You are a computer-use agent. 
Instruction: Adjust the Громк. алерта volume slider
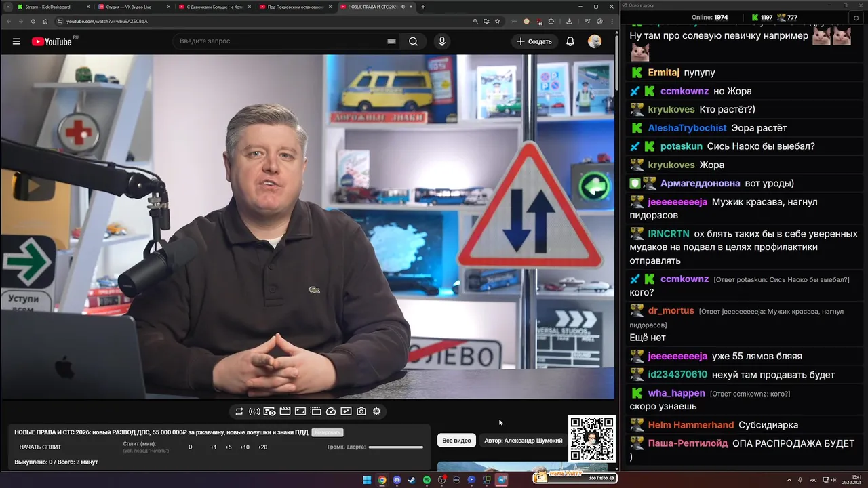395,447
